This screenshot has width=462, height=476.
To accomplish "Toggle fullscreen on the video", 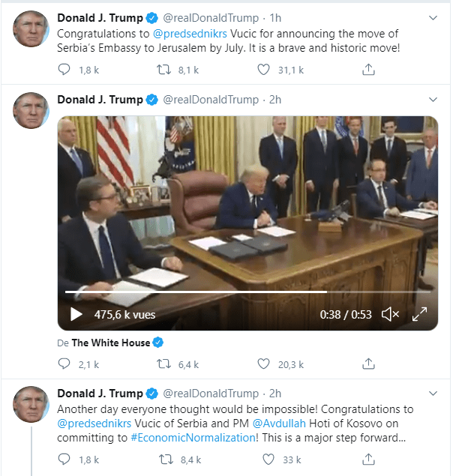I will 419,314.
